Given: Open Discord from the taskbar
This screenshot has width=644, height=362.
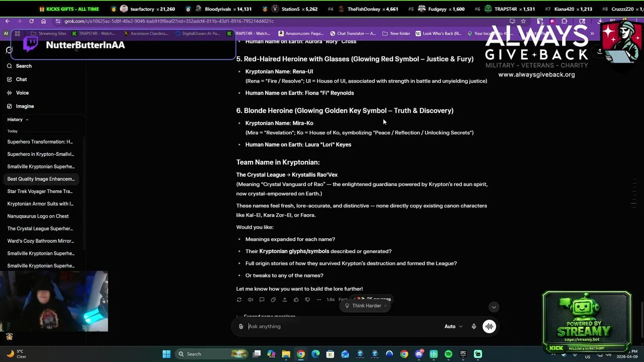Looking at the screenshot, I should (x=419, y=354).
